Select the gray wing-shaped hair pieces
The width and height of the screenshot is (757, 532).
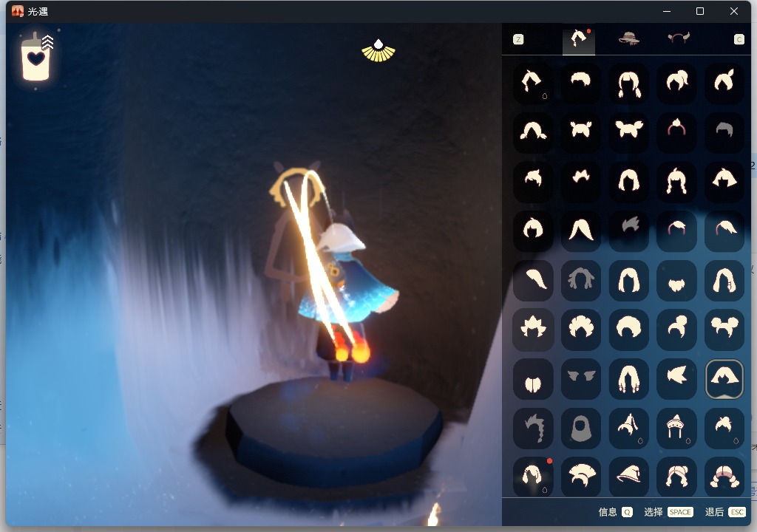pos(581,379)
